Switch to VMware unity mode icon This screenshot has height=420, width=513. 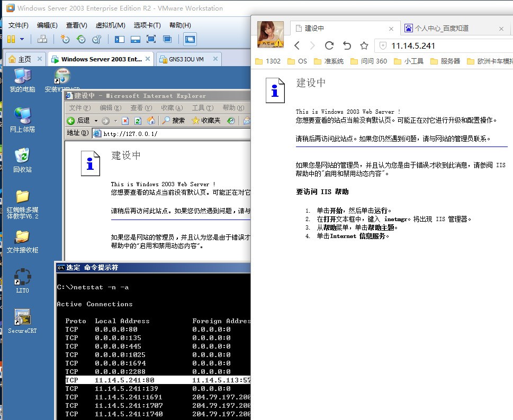167,40
